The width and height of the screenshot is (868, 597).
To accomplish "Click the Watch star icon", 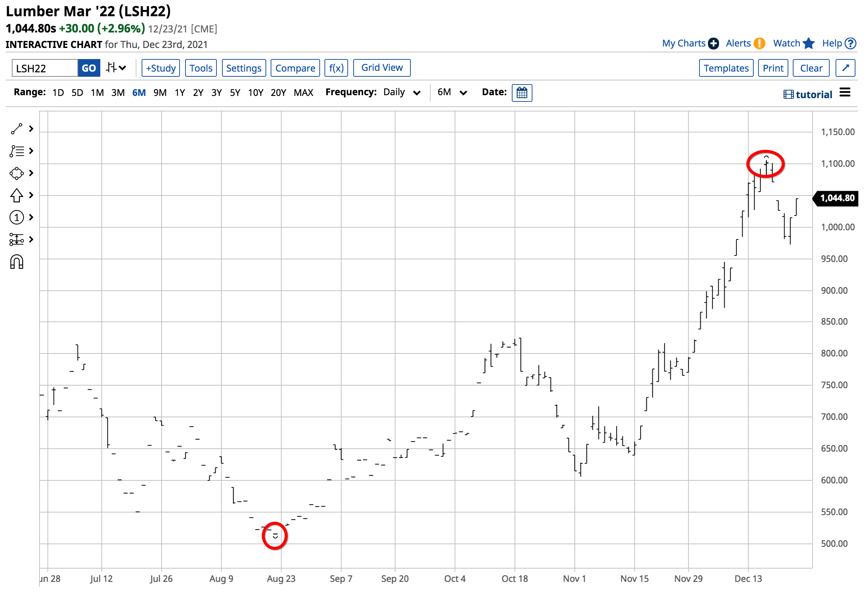I will tap(809, 44).
